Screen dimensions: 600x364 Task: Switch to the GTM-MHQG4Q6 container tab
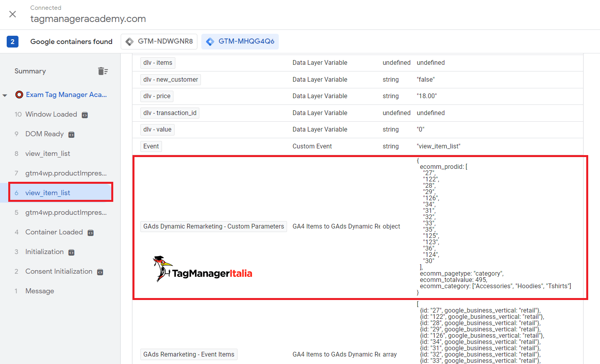click(240, 41)
